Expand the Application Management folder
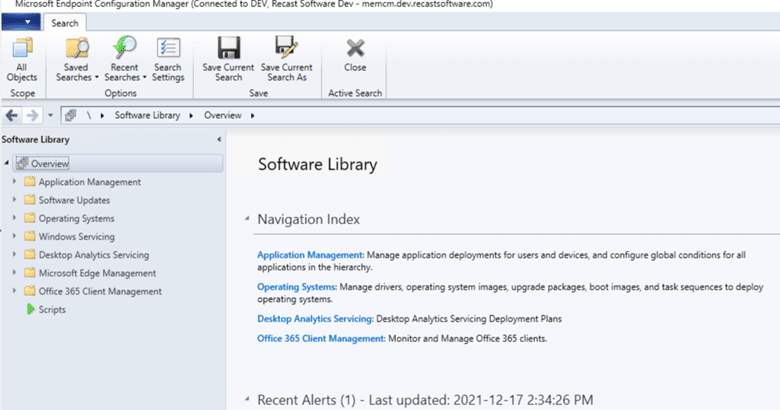The image size is (780, 410). pos(14,182)
